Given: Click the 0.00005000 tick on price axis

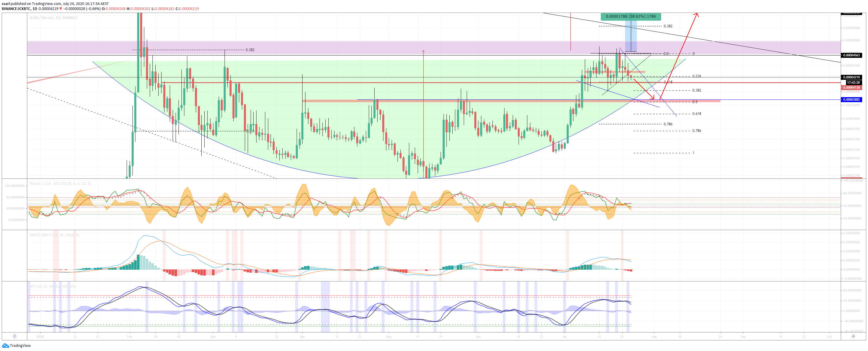Looking at the screenshot, I should point(851,28).
